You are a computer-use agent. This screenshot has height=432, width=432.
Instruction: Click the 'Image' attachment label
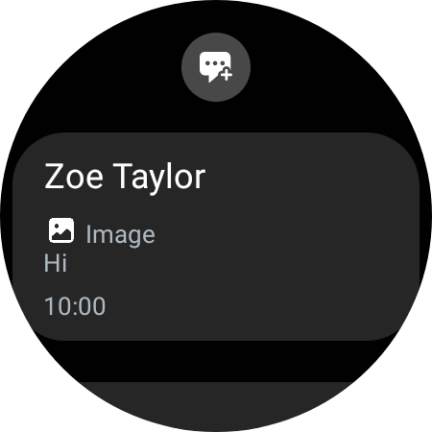(120, 235)
